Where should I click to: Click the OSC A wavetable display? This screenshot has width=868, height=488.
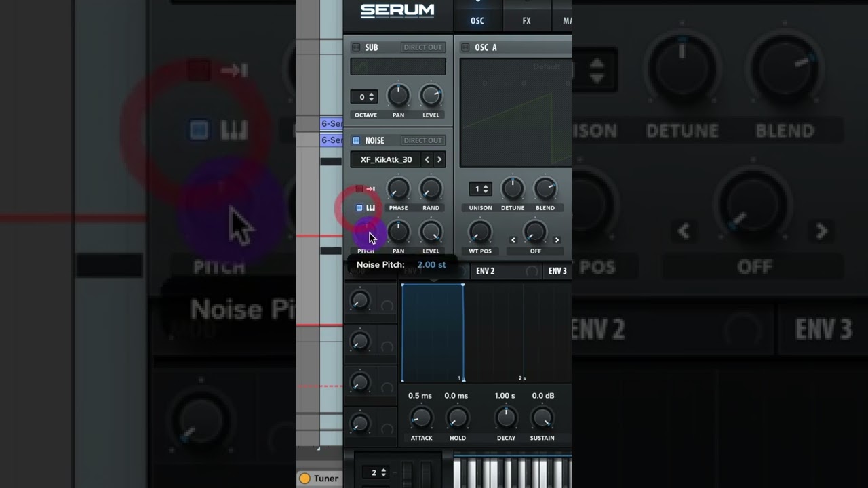coord(515,113)
